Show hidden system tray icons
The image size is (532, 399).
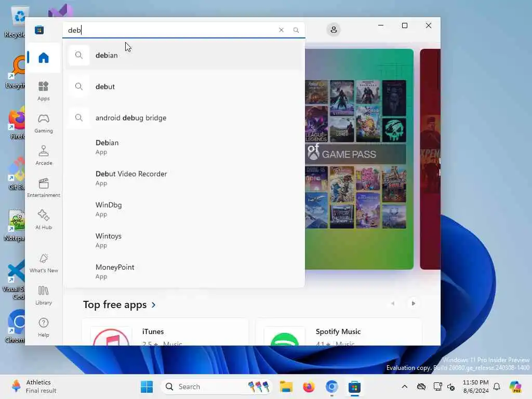click(x=404, y=387)
